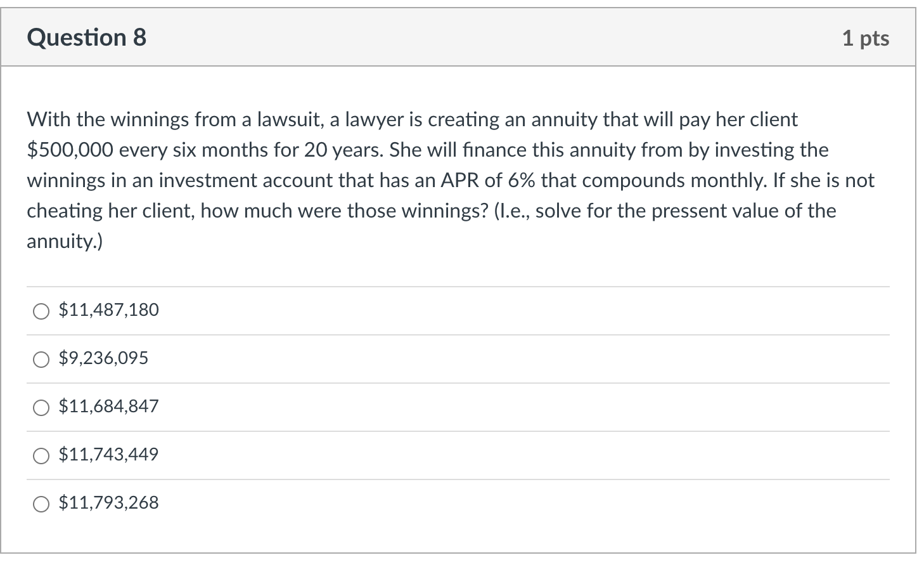Select the $11,793,268 radio button
Viewport: 924px width, 567px height.
point(41,504)
